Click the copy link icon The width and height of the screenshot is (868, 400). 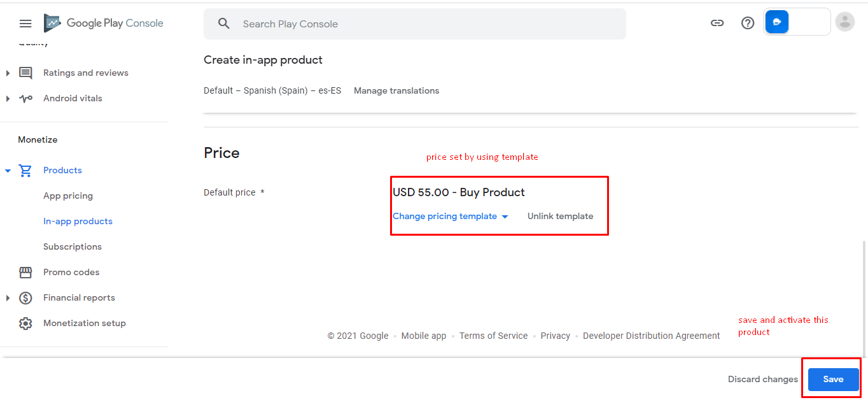(x=717, y=23)
